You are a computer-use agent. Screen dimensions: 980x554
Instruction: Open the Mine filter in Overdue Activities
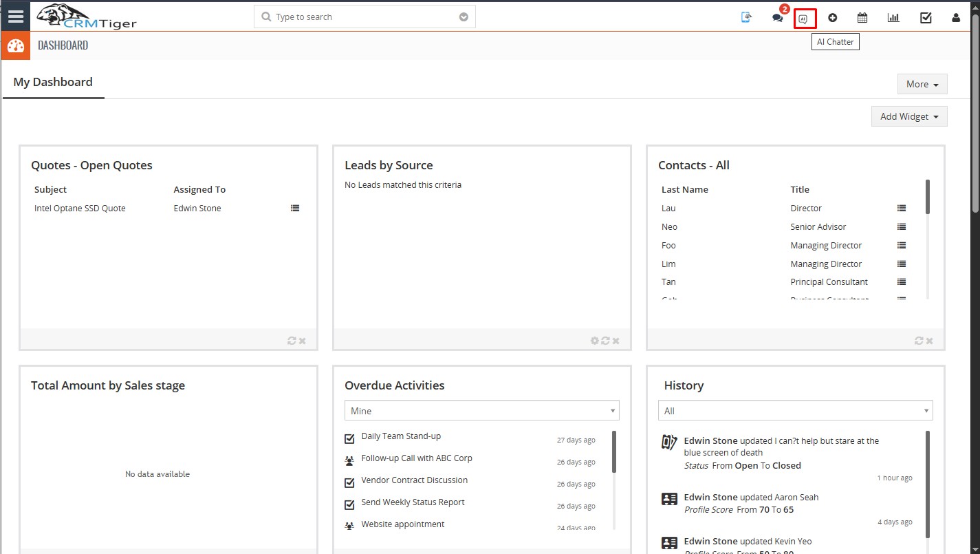tap(482, 411)
